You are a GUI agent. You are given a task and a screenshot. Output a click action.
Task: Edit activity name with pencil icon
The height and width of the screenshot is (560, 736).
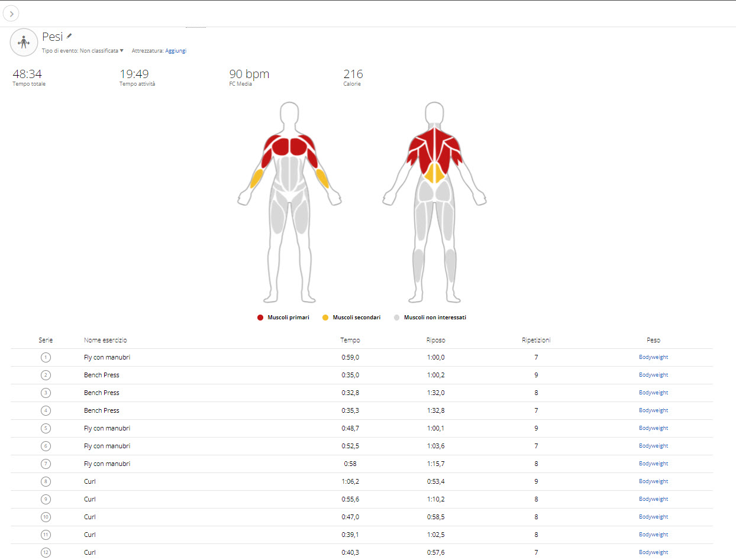pos(69,37)
